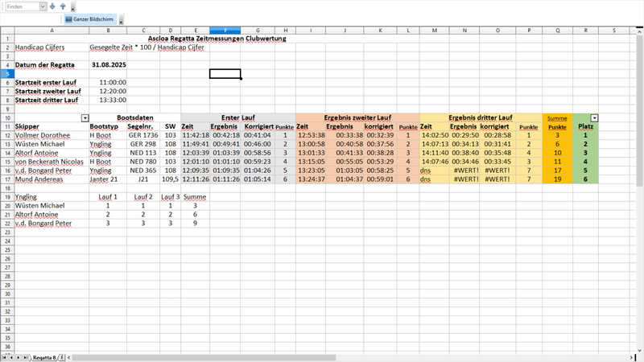This screenshot has width=644, height=362.
Task: Open the Finden search history dropdown
Action: point(43,6)
